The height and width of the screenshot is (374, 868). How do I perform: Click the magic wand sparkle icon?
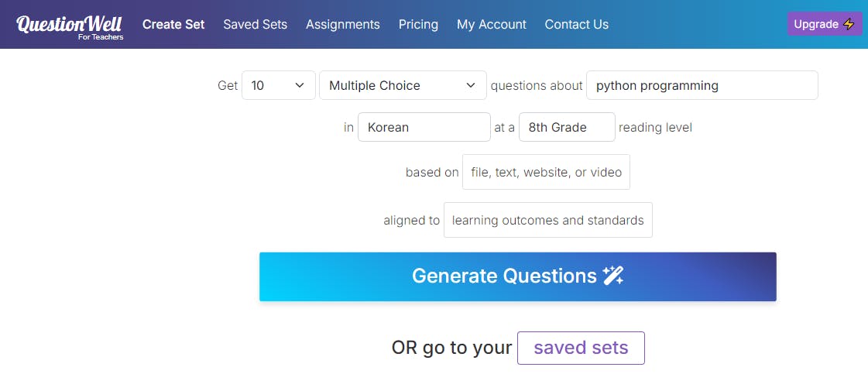613,276
